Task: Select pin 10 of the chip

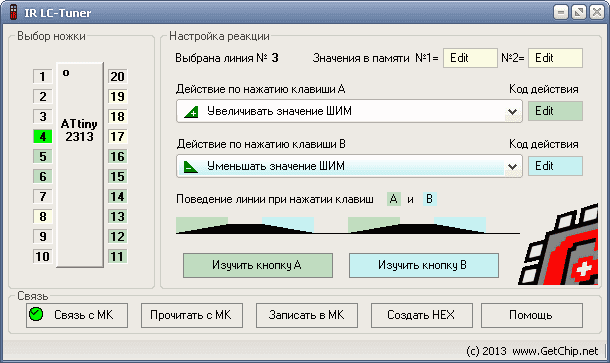Action: [42, 256]
